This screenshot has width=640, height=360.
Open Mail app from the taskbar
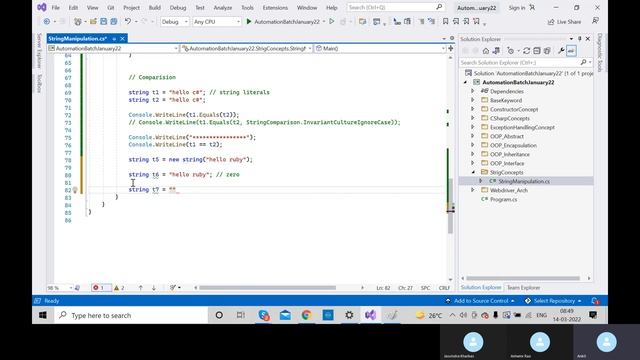pyautogui.click(x=285, y=315)
